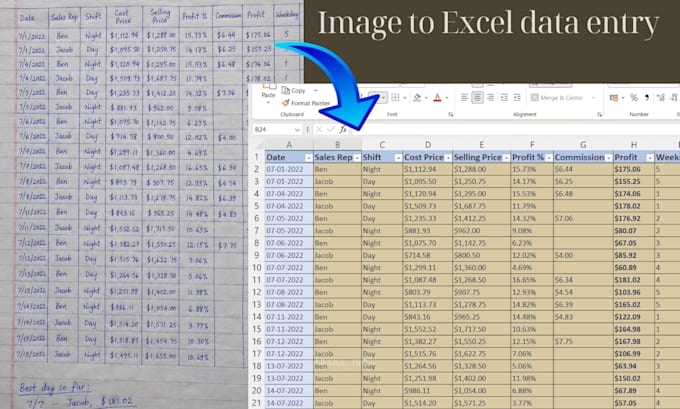Apply Comma Style format
This screenshot has height=409, width=680.
click(x=647, y=98)
